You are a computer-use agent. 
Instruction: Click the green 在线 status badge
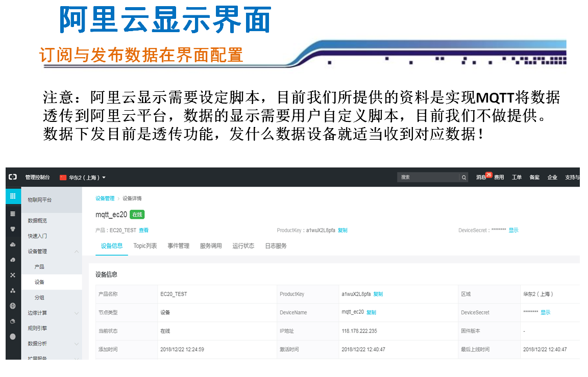pos(137,215)
